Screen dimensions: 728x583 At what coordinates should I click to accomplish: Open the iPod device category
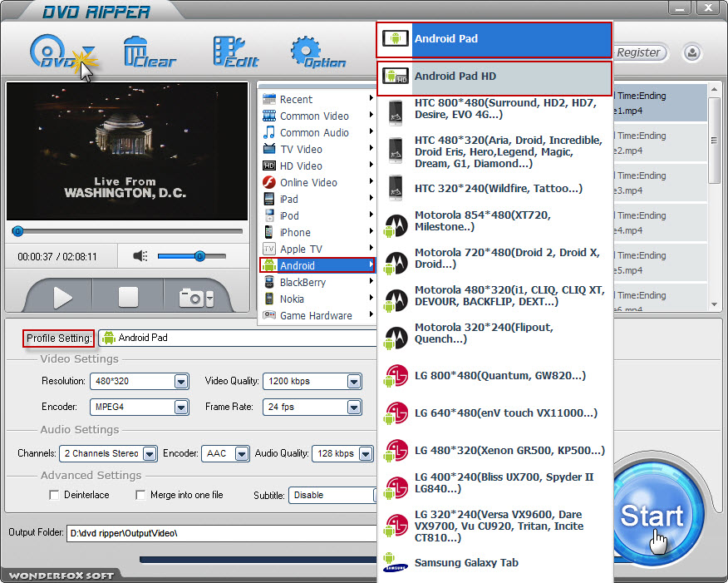tap(317, 215)
